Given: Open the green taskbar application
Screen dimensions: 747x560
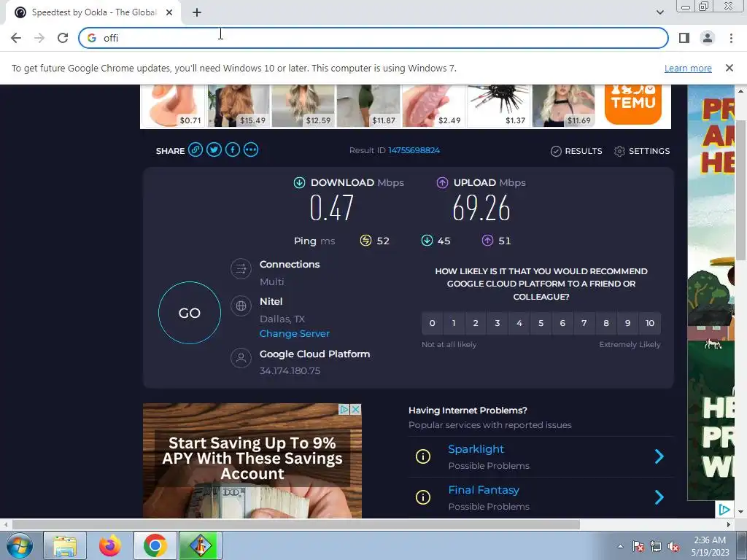Looking at the screenshot, I should coord(200,545).
